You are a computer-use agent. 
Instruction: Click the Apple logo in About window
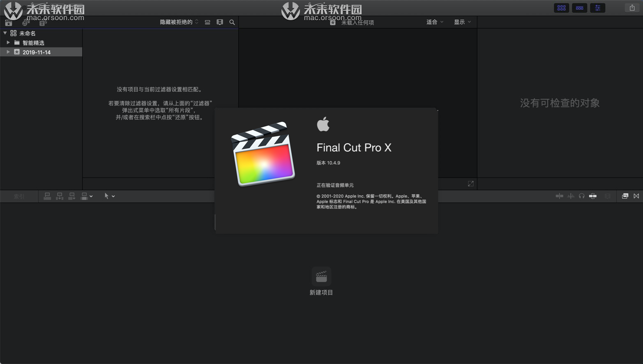click(x=323, y=124)
